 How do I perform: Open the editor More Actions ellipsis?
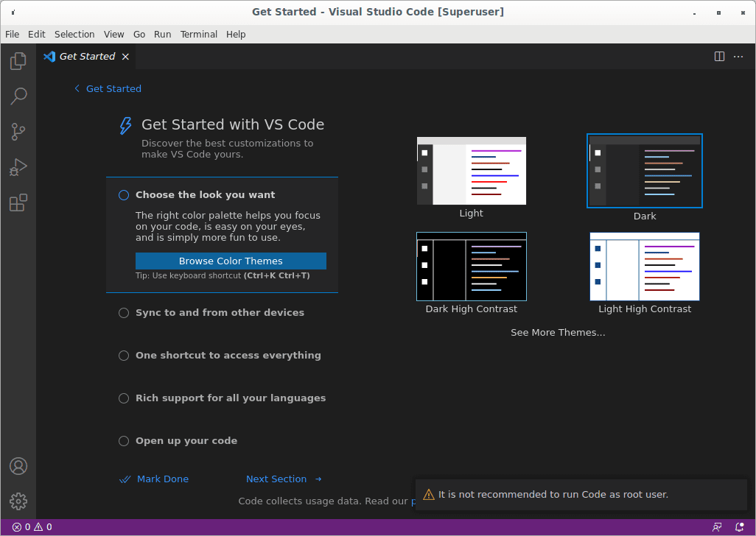tap(738, 57)
